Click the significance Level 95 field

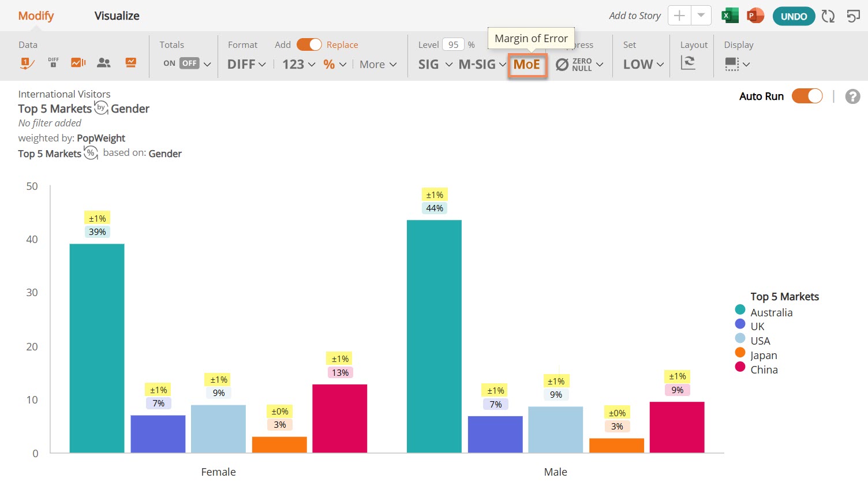click(x=454, y=44)
